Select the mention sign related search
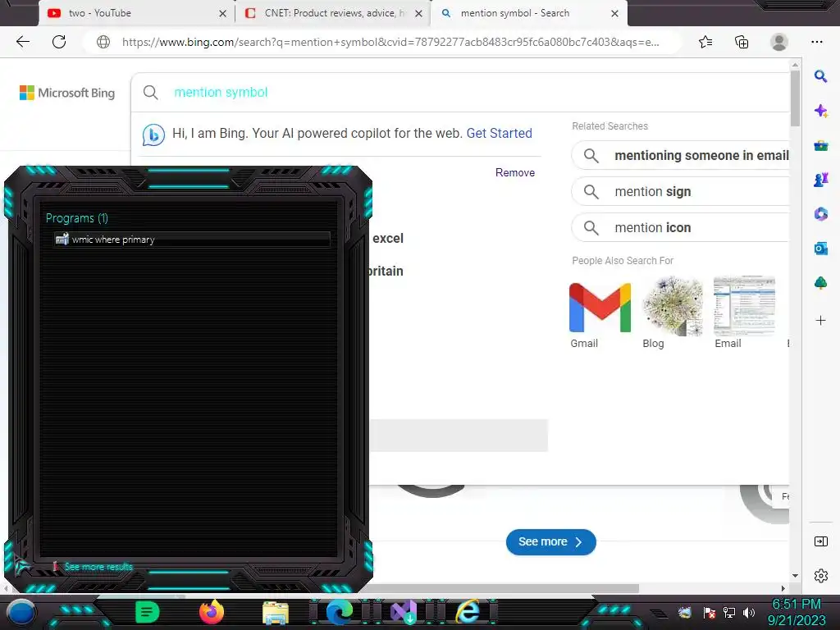This screenshot has height=630, width=840. tap(680, 191)
